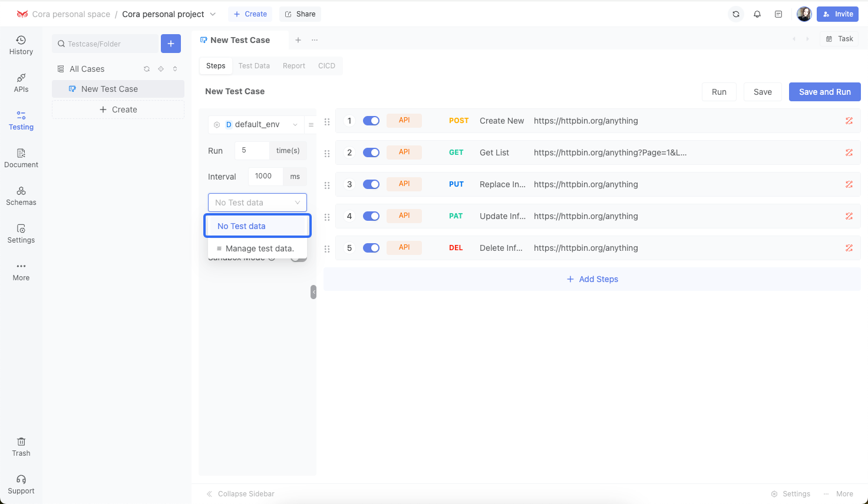868x504 pixels.
Task: Click the Interval value input field
Action: coord(266,177)
